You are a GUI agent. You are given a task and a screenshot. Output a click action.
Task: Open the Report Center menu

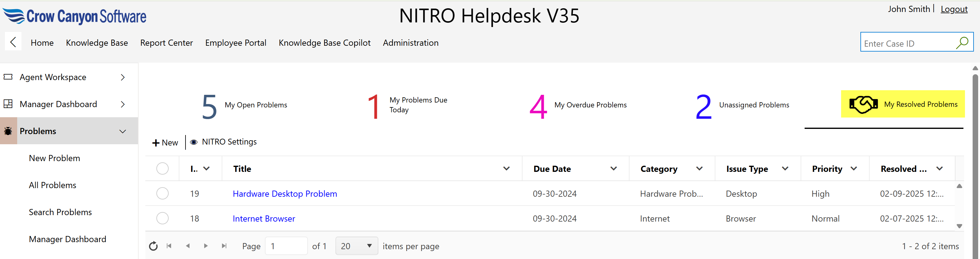[166, 43]
